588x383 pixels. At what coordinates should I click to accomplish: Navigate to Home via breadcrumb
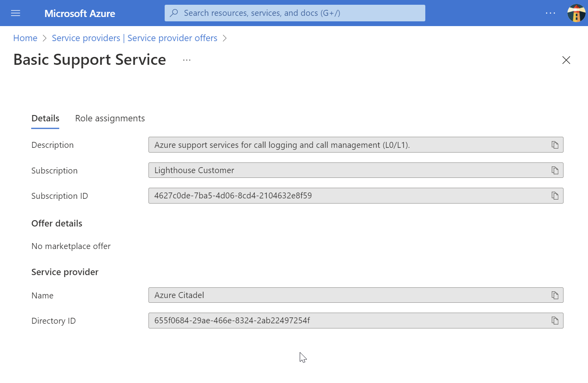(25, 38)
